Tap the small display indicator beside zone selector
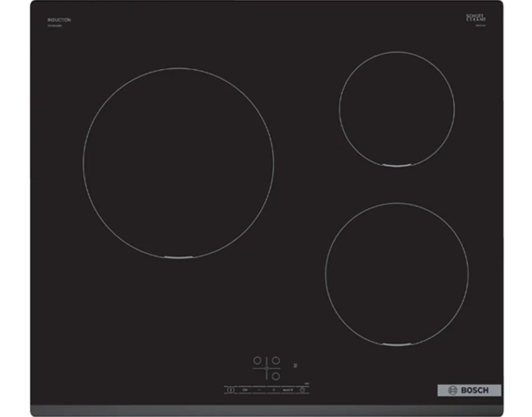 295,365
